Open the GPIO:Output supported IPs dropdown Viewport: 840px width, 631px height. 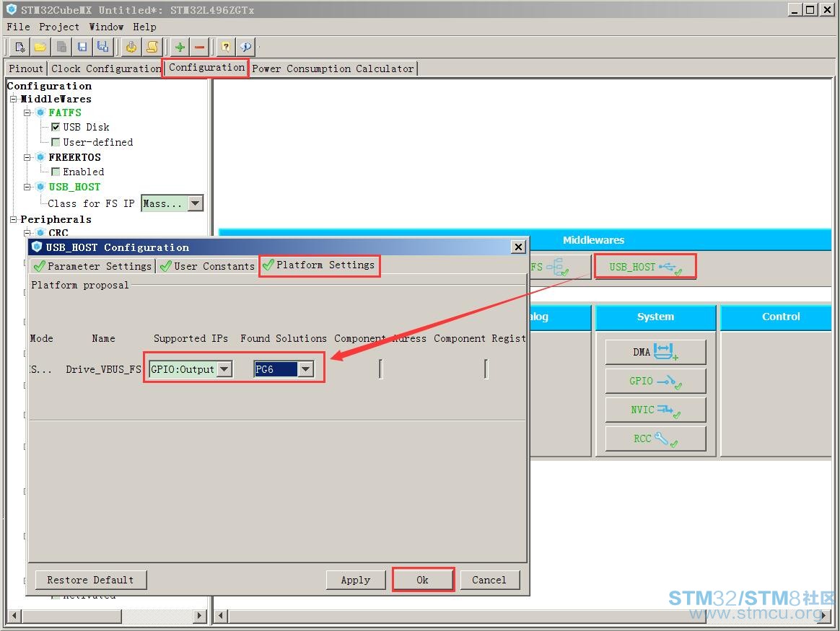pos(225,369)
